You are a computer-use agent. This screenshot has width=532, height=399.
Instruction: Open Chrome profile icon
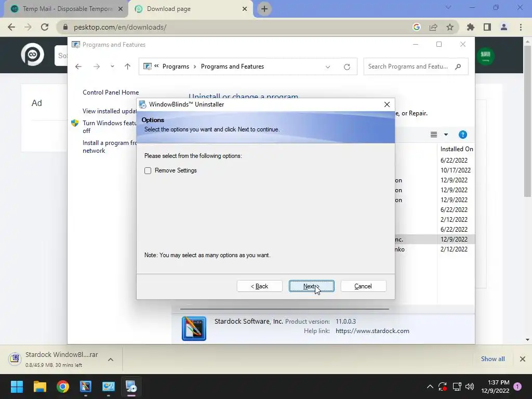click(x=504, y=27)
